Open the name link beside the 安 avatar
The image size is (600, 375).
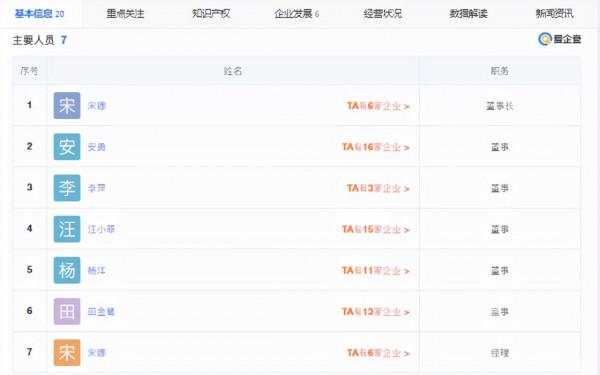click(96, 147)
